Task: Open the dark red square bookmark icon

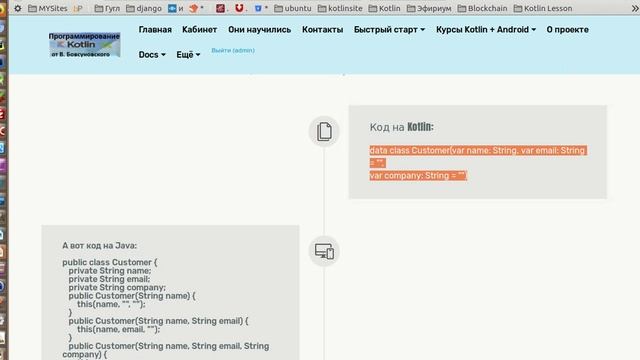Action: tap(220, 8)
